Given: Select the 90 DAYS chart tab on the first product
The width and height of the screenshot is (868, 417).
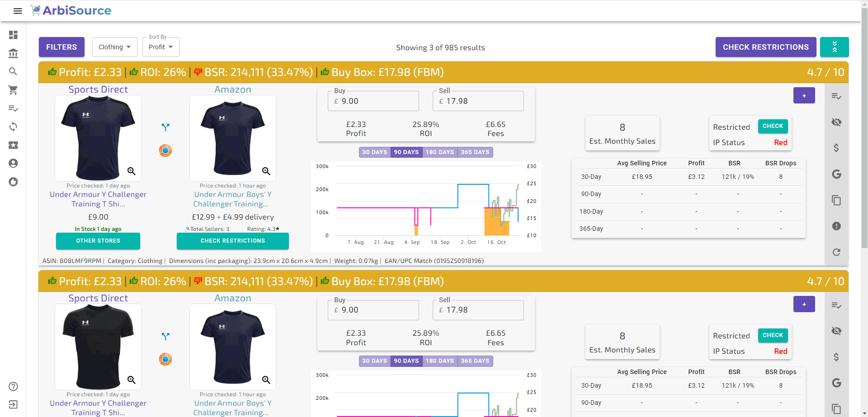Looking at the screenshot, I should [x=406, y=152].
